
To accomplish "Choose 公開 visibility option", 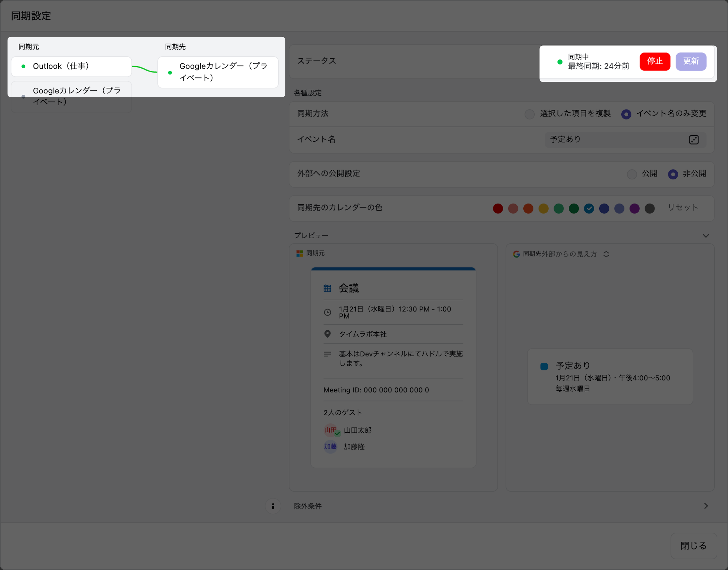I will pyautogui.click(x=632, y=174).
